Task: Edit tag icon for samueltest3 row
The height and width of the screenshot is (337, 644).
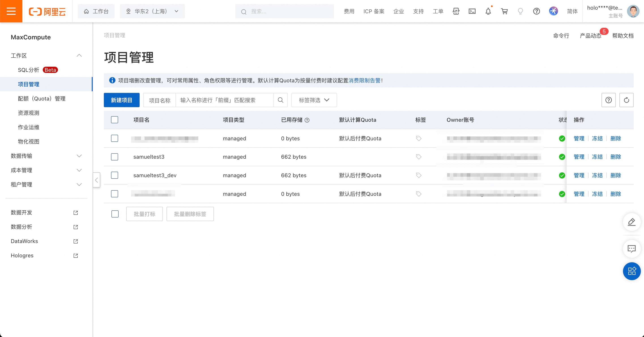Action: tap(419, 157)
